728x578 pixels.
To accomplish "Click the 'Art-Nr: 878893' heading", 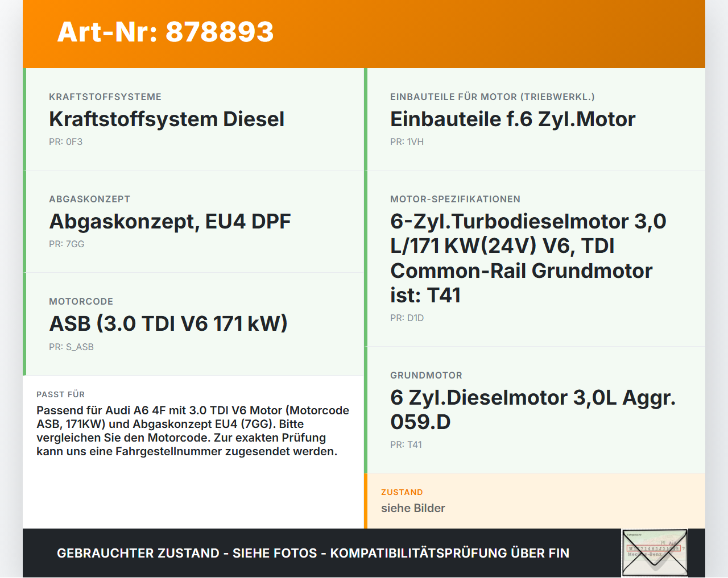I will click(x=166, y=32).
